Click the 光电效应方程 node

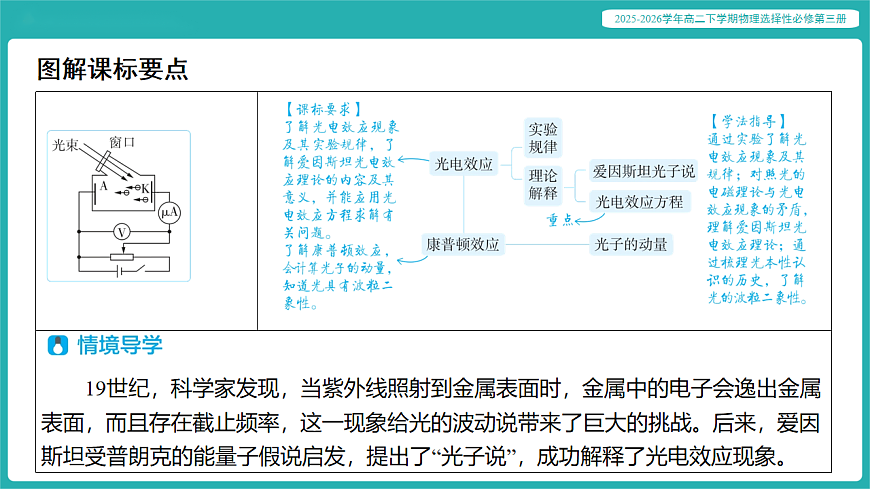(x=639, y=202)
